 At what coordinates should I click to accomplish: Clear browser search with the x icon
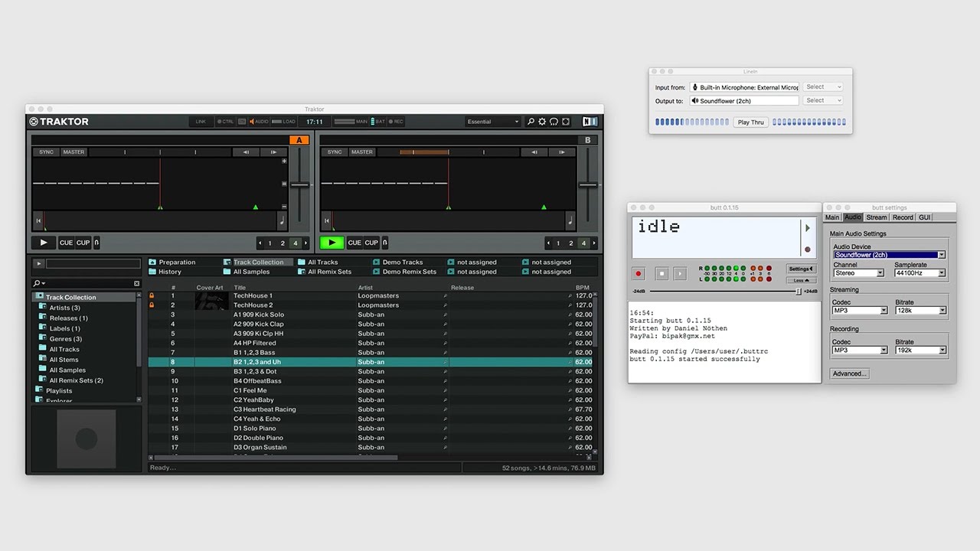point(137,283)
